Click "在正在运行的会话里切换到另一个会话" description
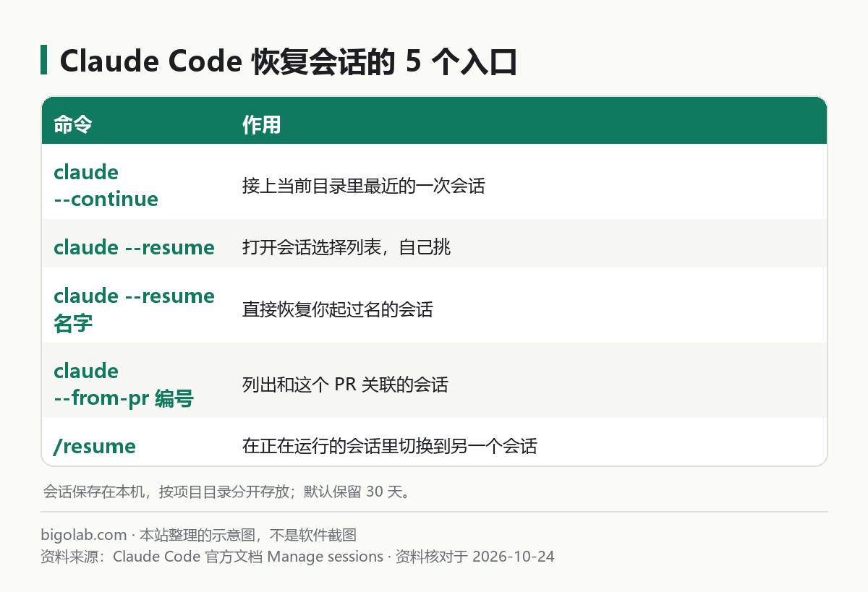 390,446
